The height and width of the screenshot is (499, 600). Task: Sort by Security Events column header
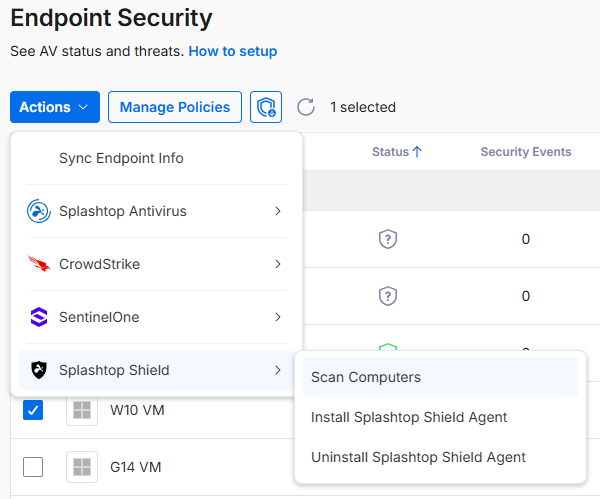tap(526, 152)
